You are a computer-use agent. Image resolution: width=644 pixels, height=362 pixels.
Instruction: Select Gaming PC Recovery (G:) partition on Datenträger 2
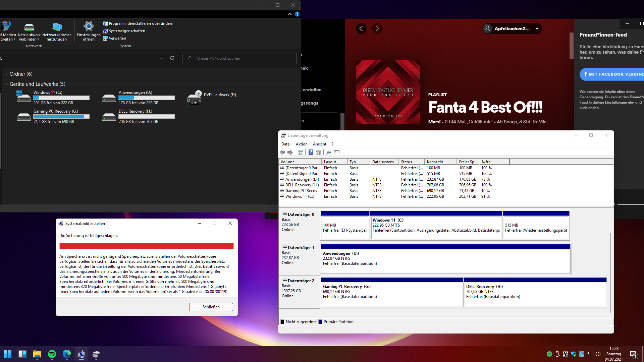(x=392, y=292)
